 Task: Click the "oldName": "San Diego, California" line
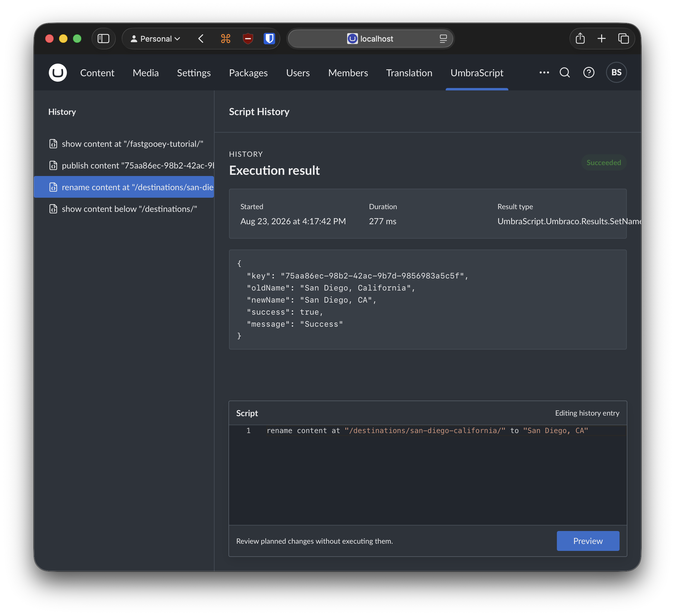click(331, 288)
